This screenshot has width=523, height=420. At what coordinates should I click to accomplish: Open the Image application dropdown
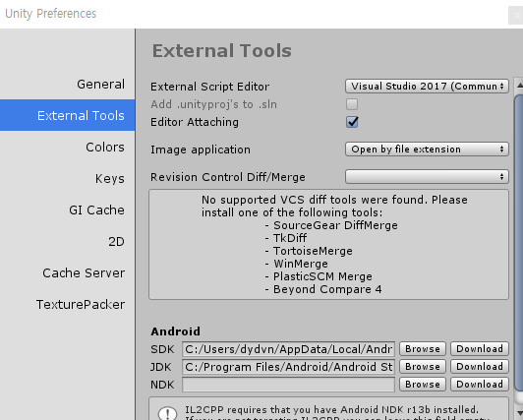point(427,150)
